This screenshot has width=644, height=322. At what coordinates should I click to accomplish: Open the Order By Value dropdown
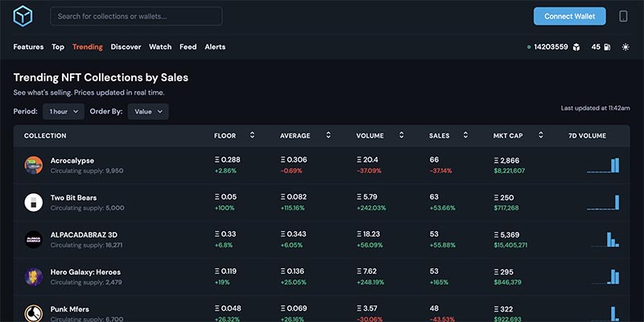pos(148,112)
